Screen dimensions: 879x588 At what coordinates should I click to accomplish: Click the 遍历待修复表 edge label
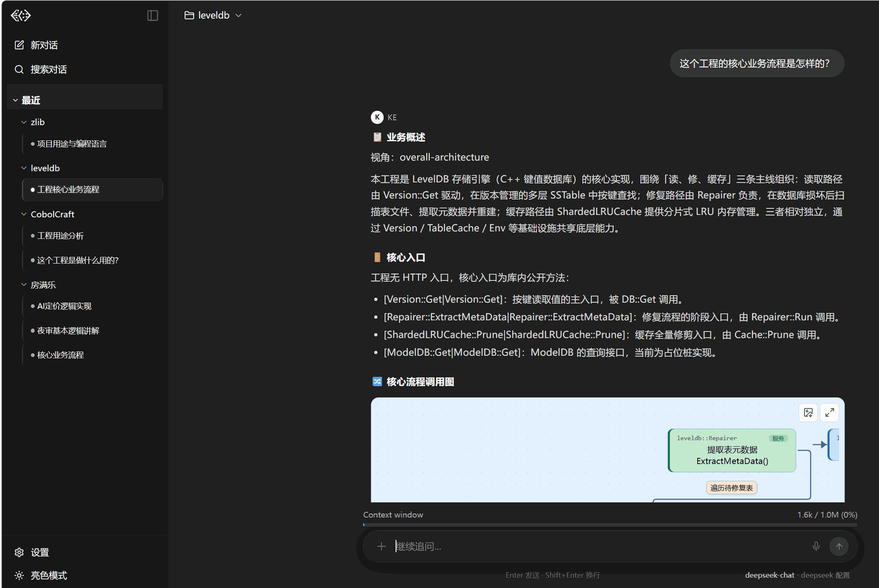[x=732, y=488]
